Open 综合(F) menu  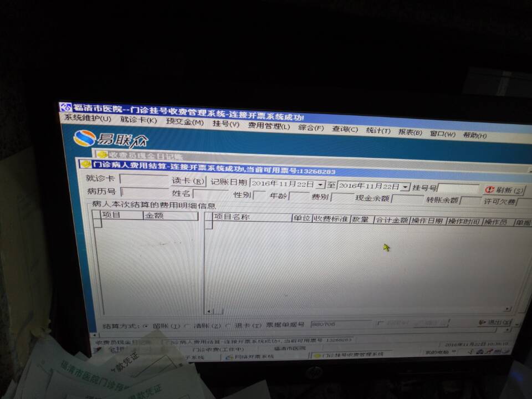coord(311,128)
